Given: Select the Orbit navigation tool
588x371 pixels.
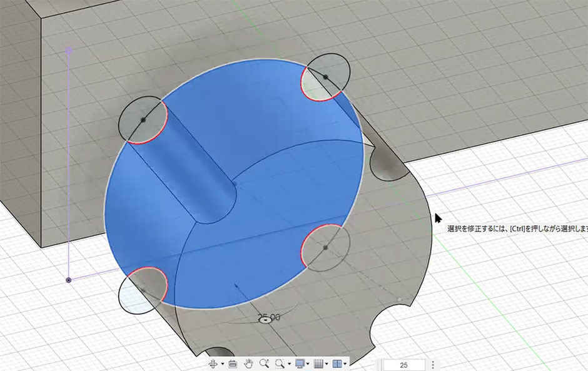Looking at the screenshot, I should (x=213, y=363).
